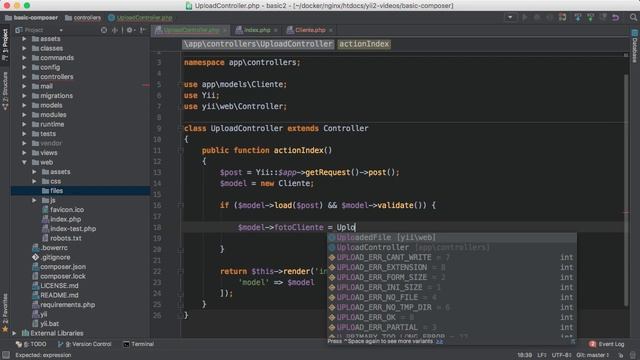Select composer.lock in project tree
This screenshot has width=640, height=360.
tap(59, 276)
